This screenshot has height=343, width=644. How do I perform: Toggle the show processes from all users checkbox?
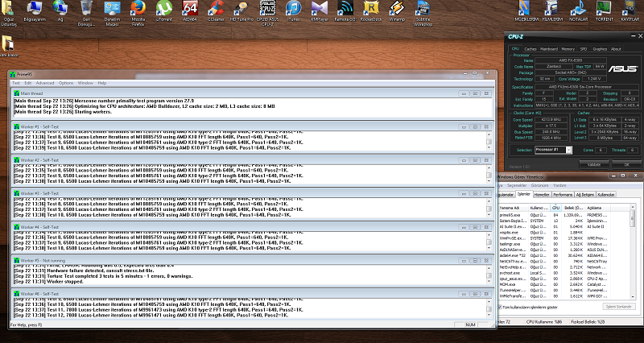click(500, 307)
